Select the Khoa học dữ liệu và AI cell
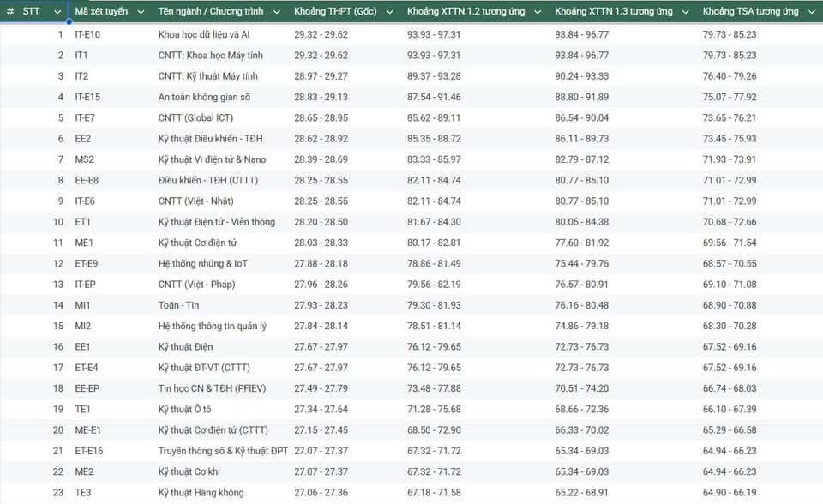This screenshot has height=504, width=823. (x=204, y=34)
